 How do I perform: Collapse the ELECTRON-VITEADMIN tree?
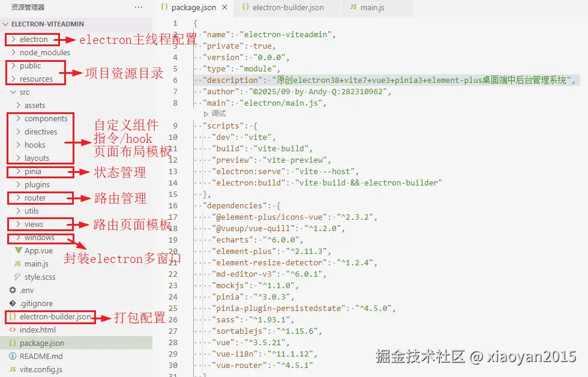[x=5, y=23]
